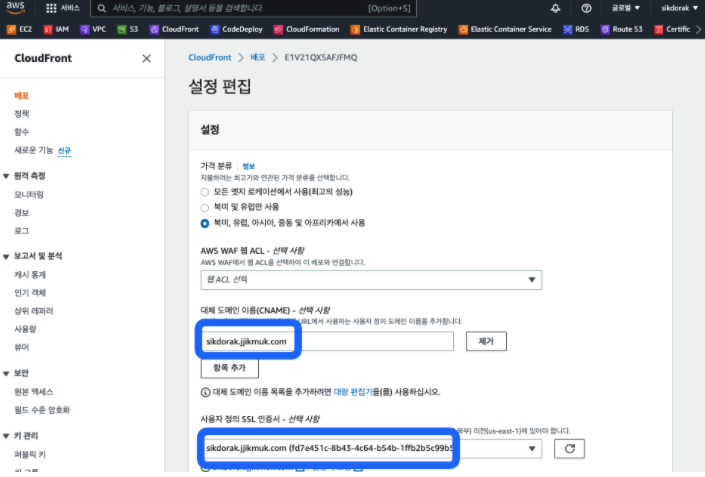Close the CloudFront side panel

tap(147, 58)
